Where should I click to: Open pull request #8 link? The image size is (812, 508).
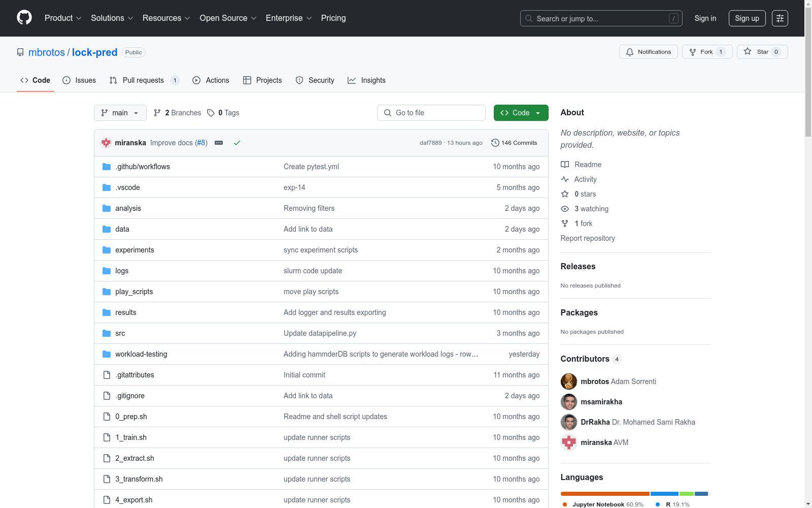coord(201,143)
